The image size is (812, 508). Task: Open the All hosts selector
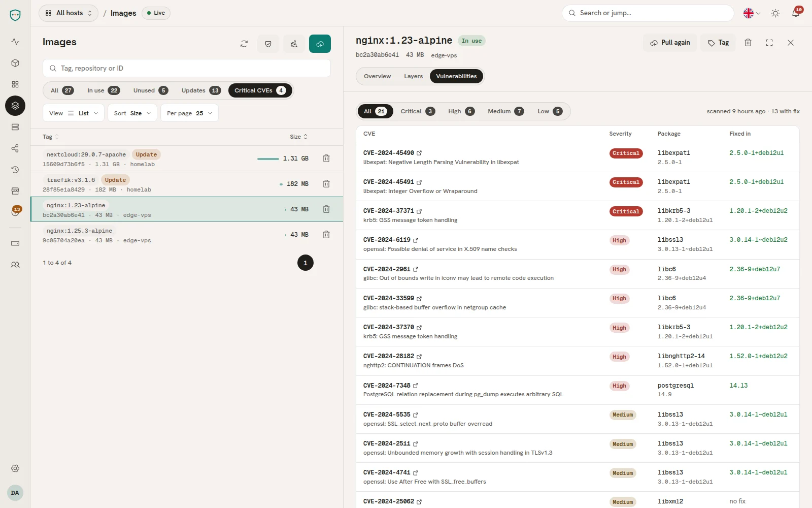pyautogui.click(x=69, y=13)
